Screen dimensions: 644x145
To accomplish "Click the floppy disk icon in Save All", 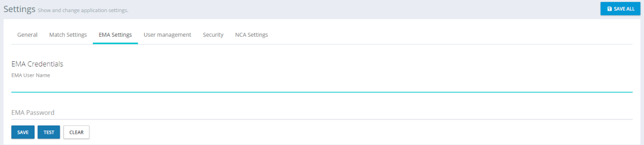I will pyautogui.click(x=609, y=9).
